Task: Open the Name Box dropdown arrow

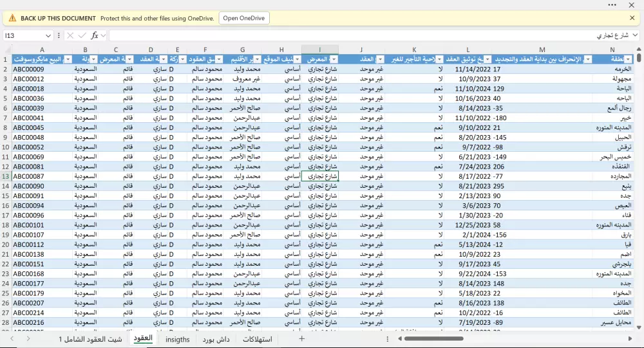Action: [48, 35]
